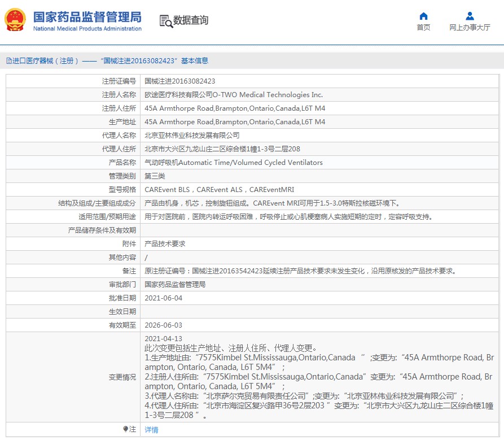Click the 其他内容 slash value
The height and width of the screenshot is (440, 504).
[x=146, y=258]
